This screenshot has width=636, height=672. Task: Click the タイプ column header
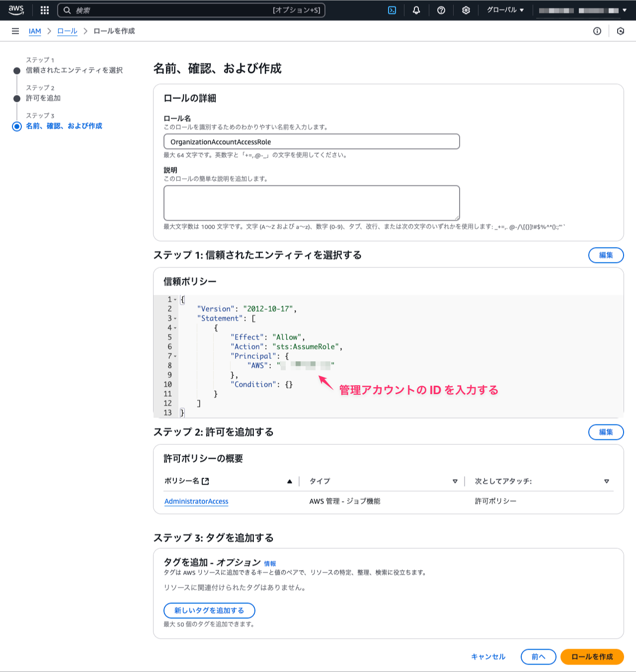[x=319, y=481]
